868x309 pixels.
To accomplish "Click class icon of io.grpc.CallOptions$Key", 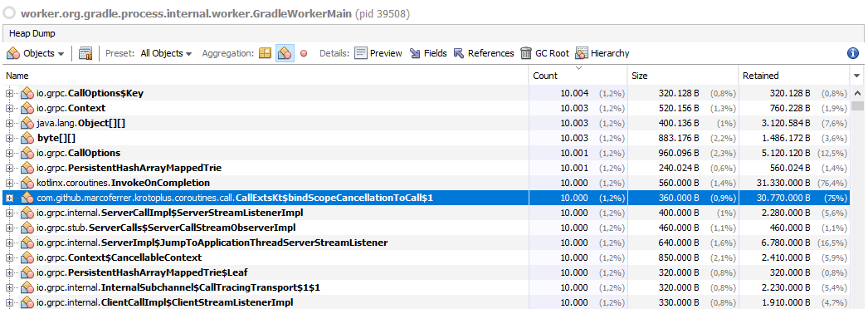I will click(27, 93).
